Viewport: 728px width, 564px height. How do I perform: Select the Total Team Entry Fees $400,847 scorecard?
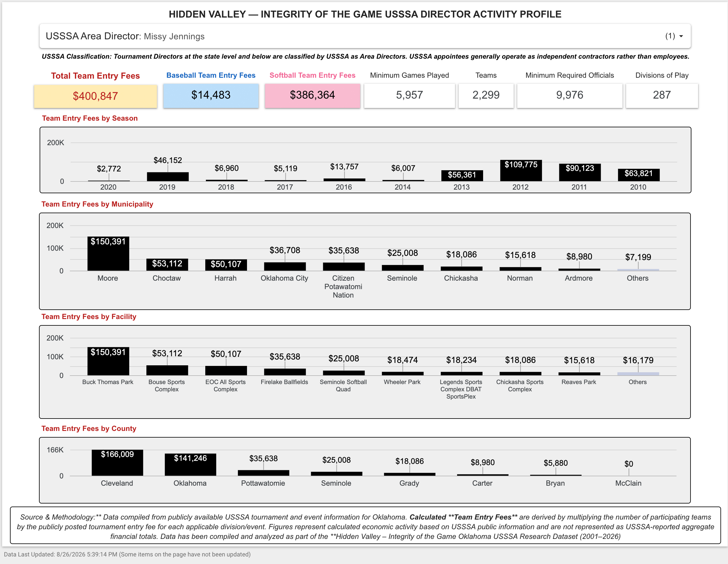(x=95, y=96)
